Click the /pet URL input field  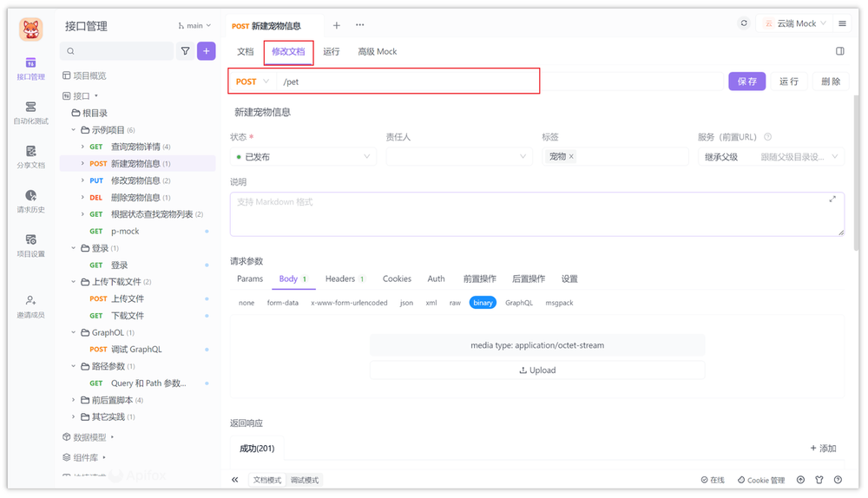(408, 82)
